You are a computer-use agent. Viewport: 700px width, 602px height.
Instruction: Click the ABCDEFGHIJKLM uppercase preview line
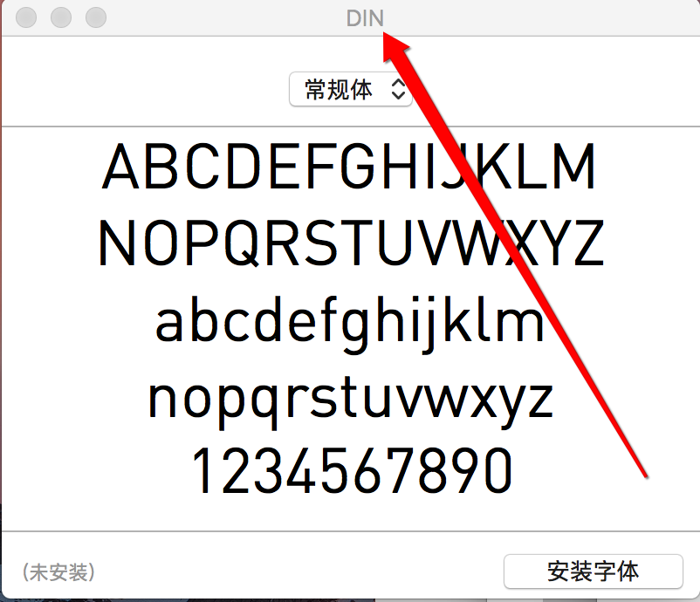coord(350,168)
